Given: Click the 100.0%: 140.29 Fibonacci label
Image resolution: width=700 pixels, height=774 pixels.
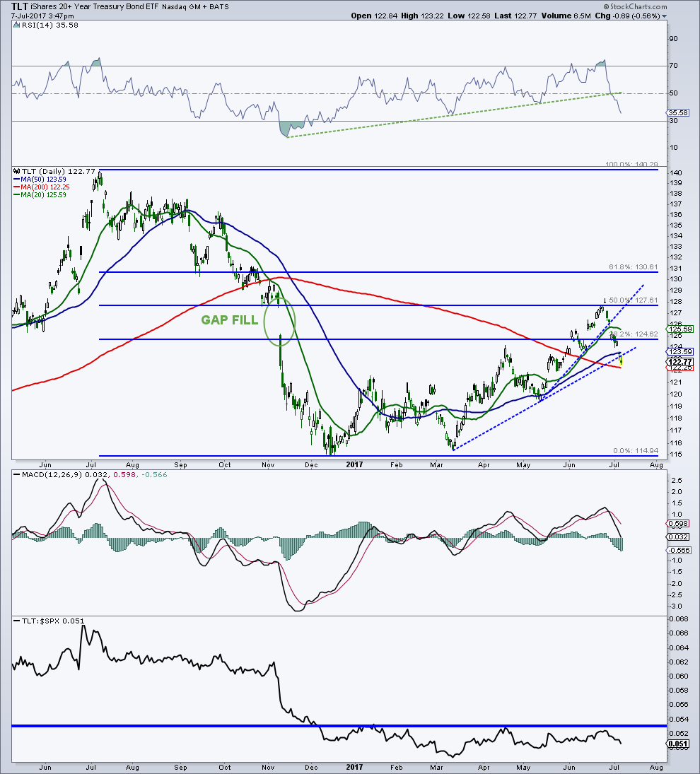Looking at the screenshot, I should tap(632, 165).
